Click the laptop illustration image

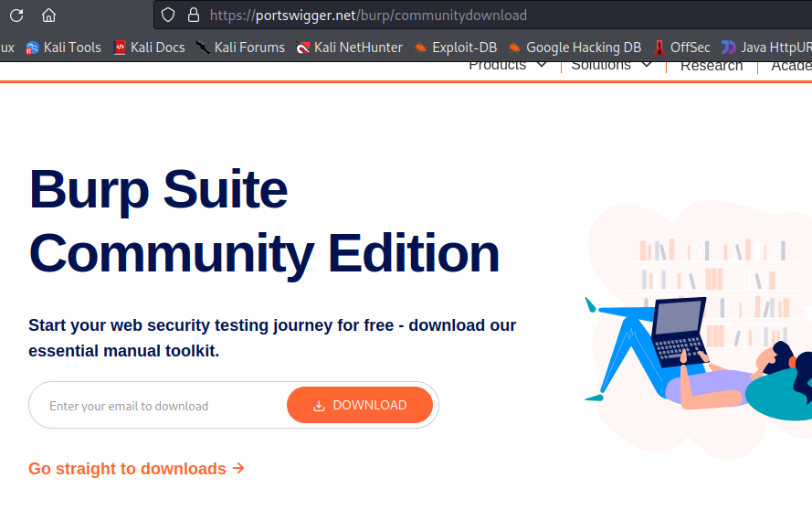[680, 332]
